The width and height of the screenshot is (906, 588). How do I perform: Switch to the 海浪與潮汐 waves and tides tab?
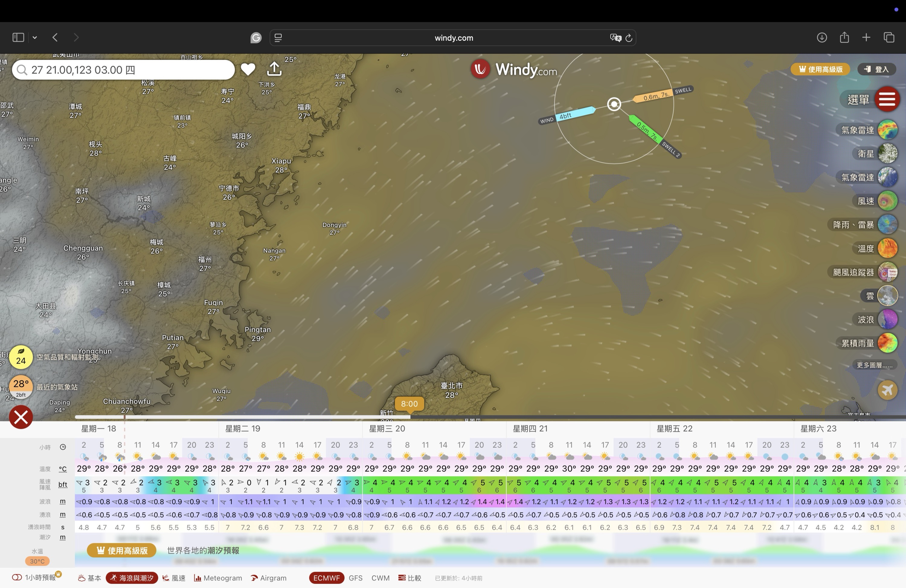click(x=132, y=578)
